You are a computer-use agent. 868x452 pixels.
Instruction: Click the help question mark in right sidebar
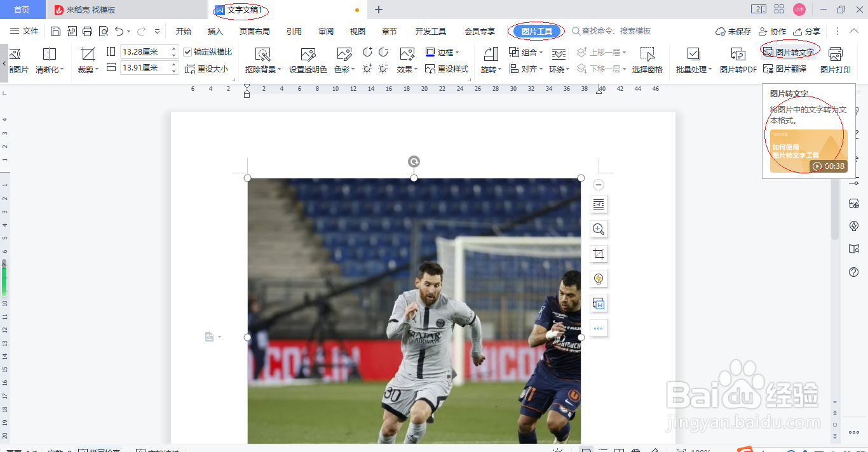pyautogui.click(x=854, y=272)
